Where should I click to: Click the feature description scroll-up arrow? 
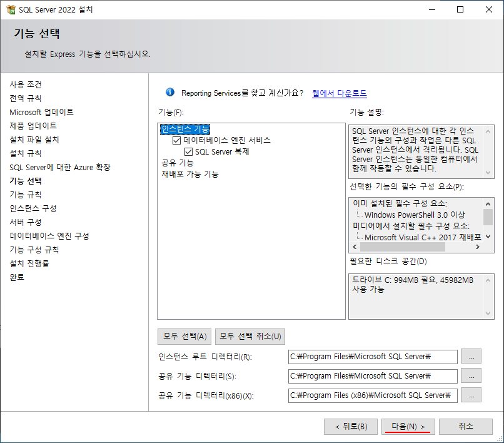click(488, 131)
